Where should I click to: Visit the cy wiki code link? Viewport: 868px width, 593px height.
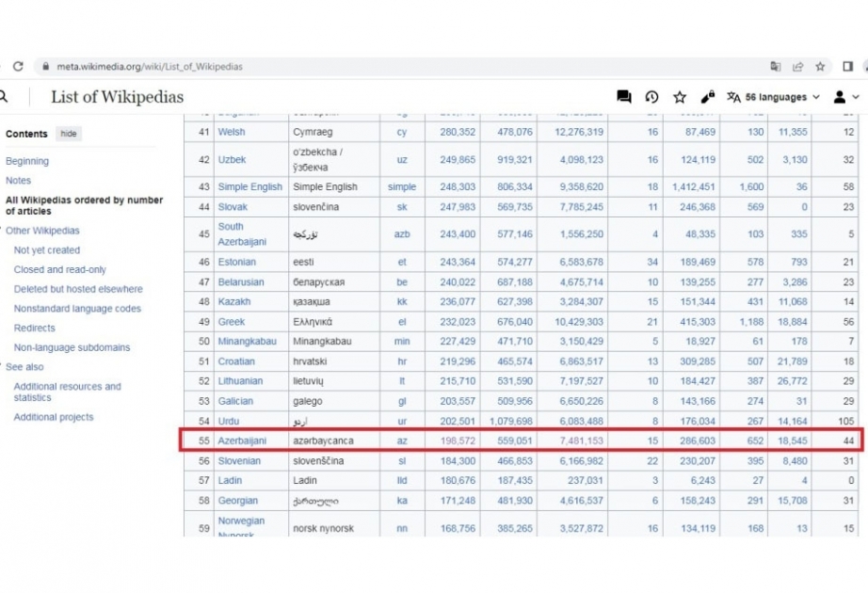(402, 132)
